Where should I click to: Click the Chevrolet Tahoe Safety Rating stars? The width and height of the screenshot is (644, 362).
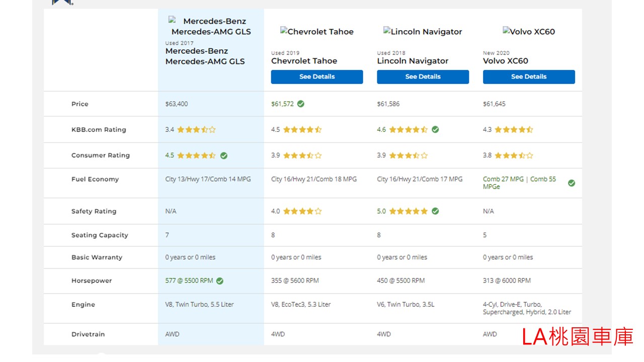tap(302, 211)
